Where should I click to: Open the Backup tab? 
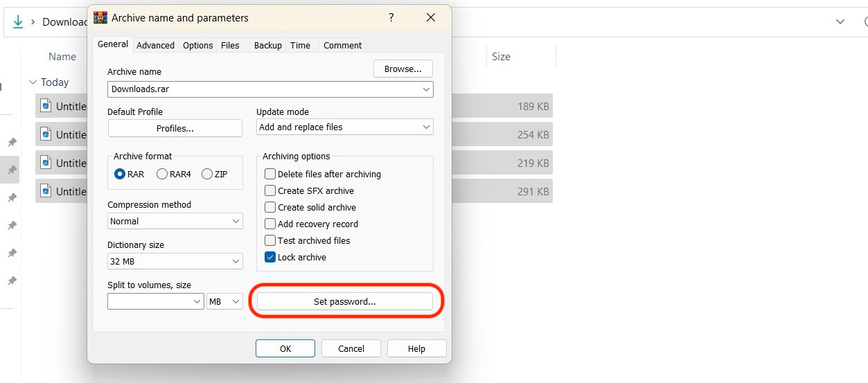267,45
